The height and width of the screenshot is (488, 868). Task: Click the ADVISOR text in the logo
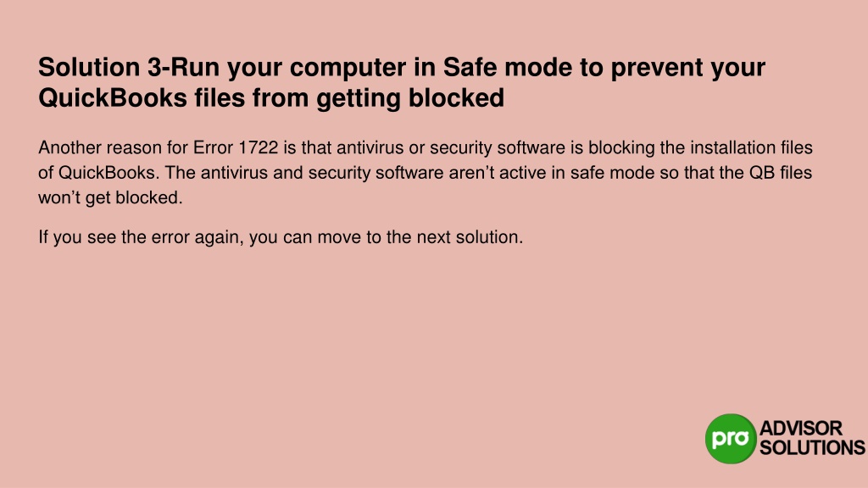800,428
